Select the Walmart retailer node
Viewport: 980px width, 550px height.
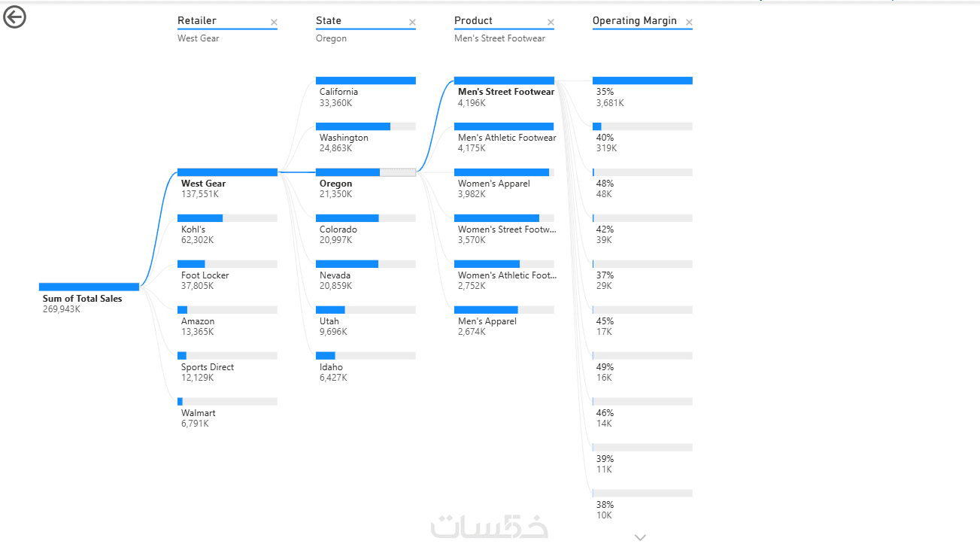tap(227, 402)
